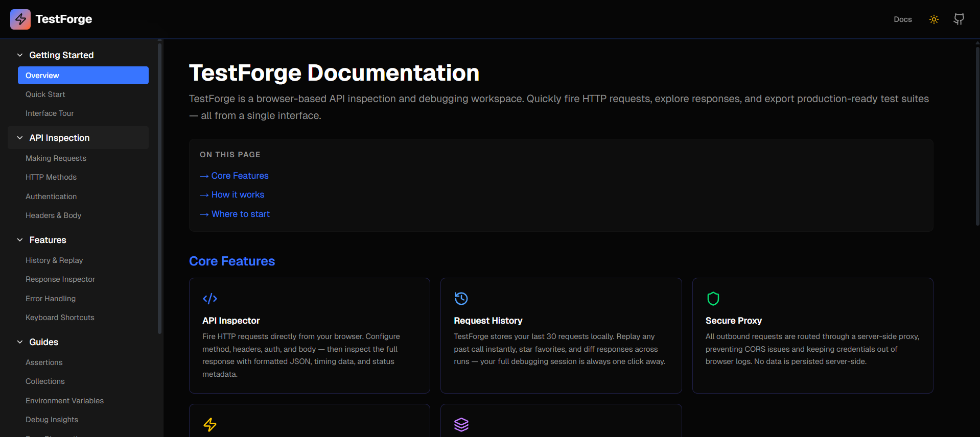
Task: Collapse the Getting Started section chevron
Action: (20, 55)
